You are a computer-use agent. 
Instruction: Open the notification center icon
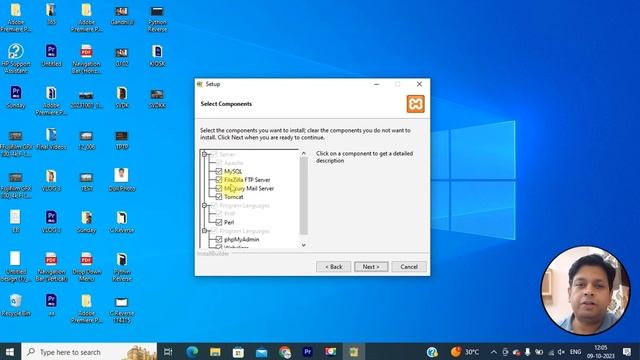[x=627, y=351]
